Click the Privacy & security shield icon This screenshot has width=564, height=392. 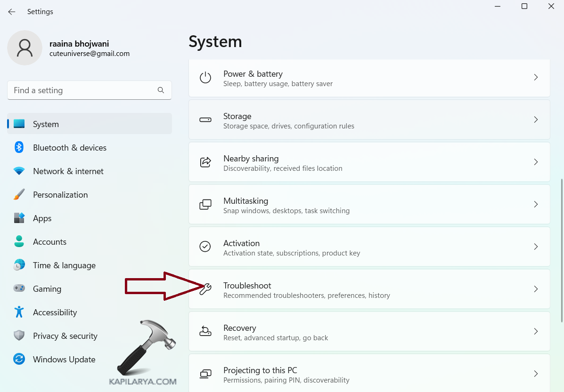(x=19, y=336)
